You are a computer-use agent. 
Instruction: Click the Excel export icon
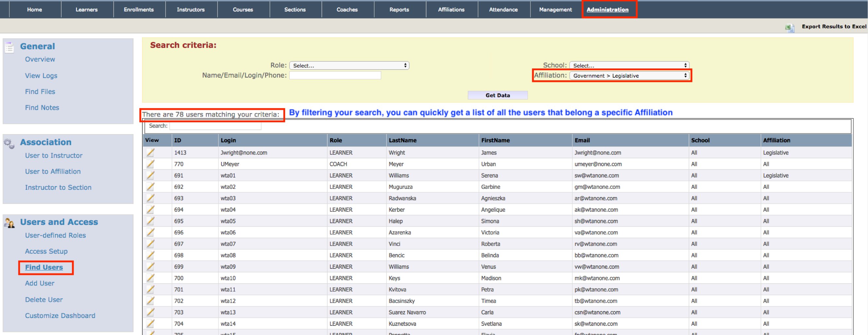coord(789,27)
